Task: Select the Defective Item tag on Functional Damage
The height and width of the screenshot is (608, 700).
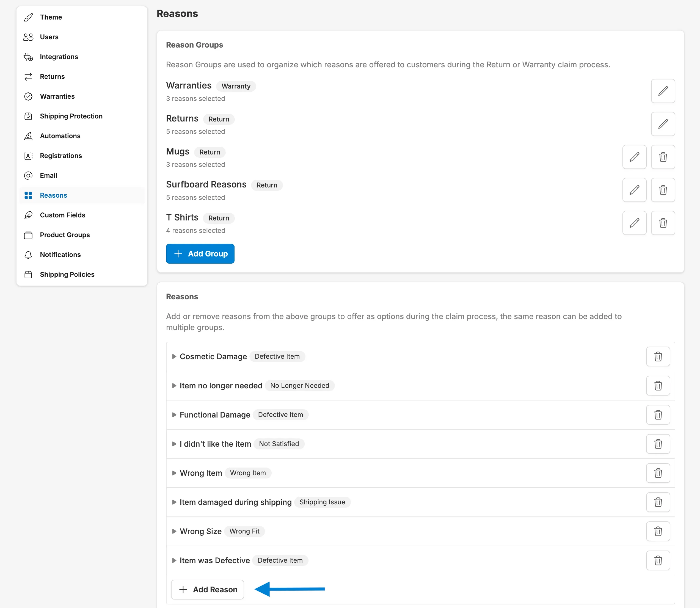Action: click(x=280, y=414)
